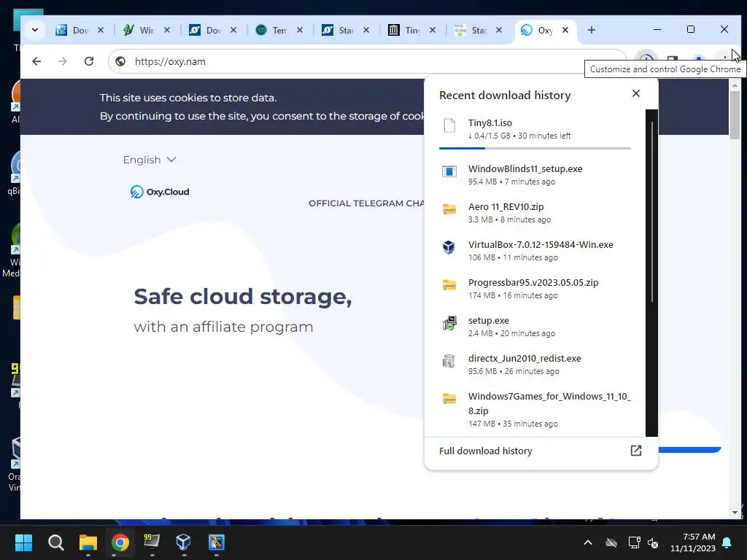Open Progressbar95.v2023.05.05.zip download
747x560 pixels.
535,288
